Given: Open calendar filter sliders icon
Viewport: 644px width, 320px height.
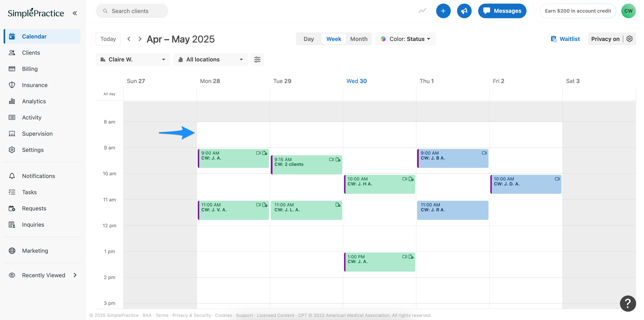Looking at the screenshot, I should [x=257, y=60].
